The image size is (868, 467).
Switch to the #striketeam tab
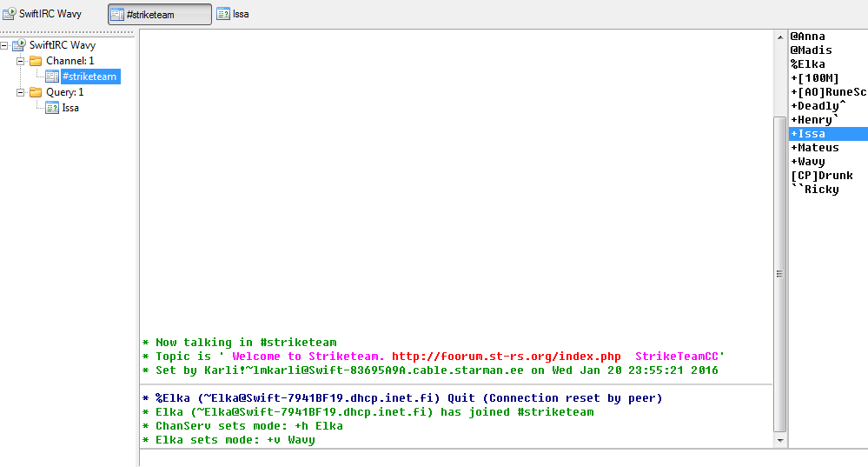pyautogui.click(x=159, y=15)
